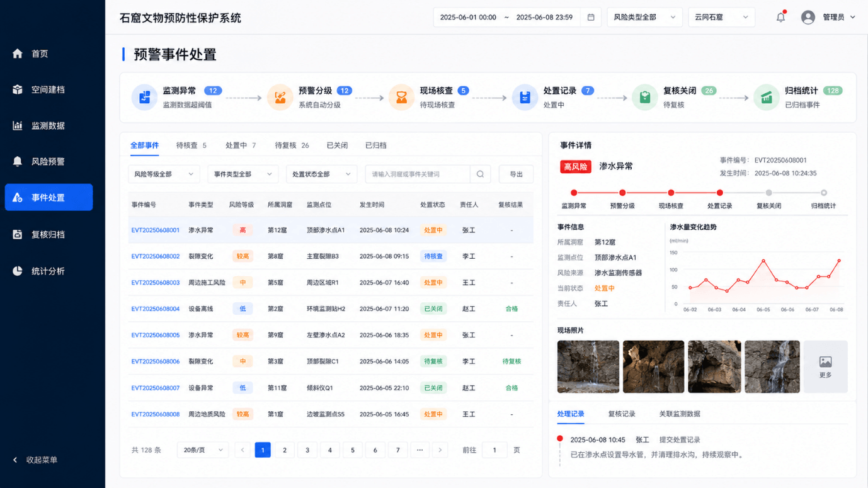Switch to the 处理记录 tab
The width and height of the screenshot is (868, 488).
point(571,414)
